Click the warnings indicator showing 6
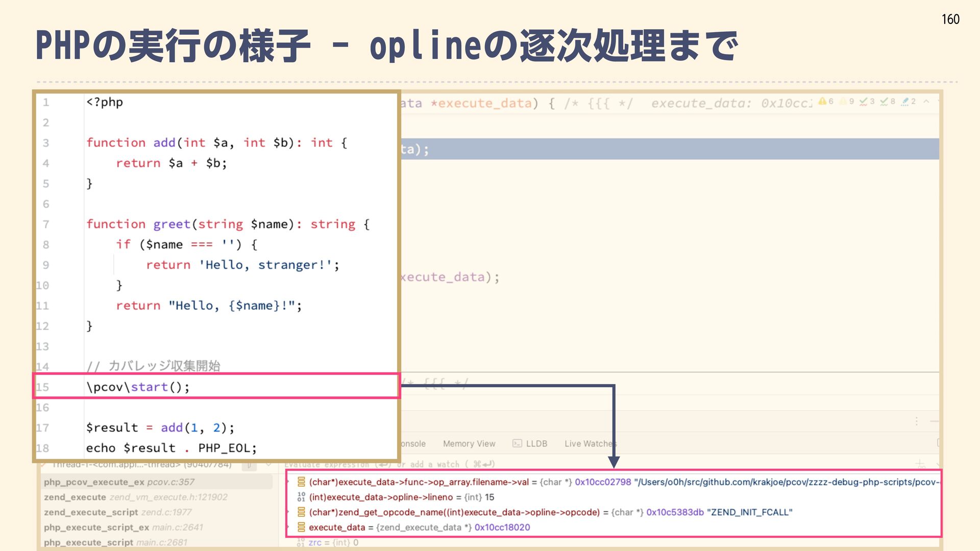 (x=825, y=102)
